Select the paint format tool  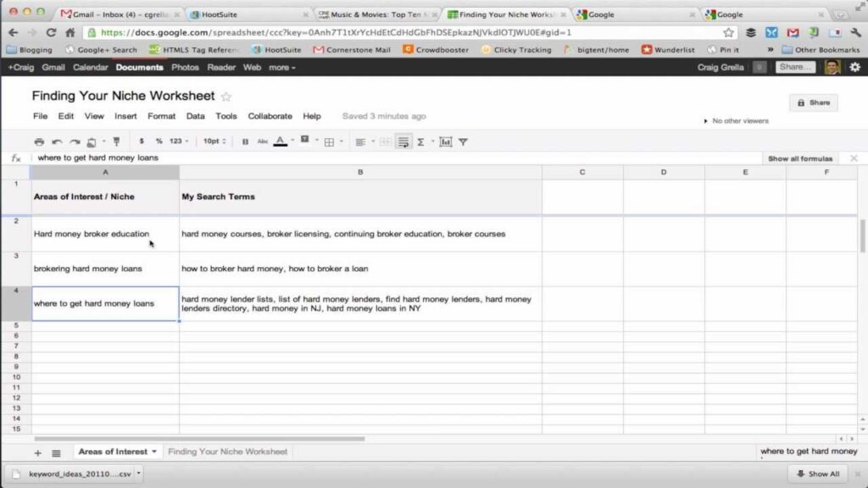(x=116, y=141)
